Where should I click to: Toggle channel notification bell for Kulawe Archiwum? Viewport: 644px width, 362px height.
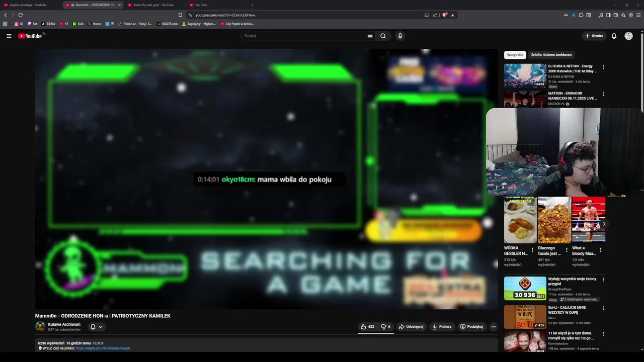point(93,327)
